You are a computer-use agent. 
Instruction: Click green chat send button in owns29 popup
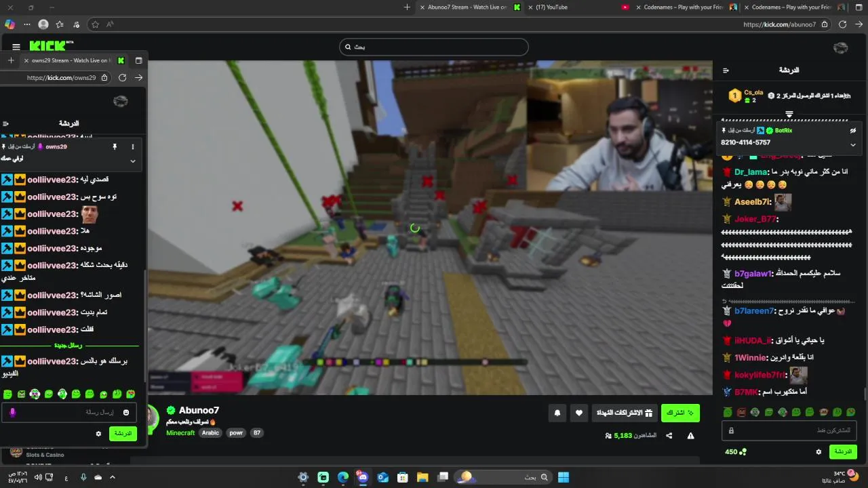(x=123, y=434)
